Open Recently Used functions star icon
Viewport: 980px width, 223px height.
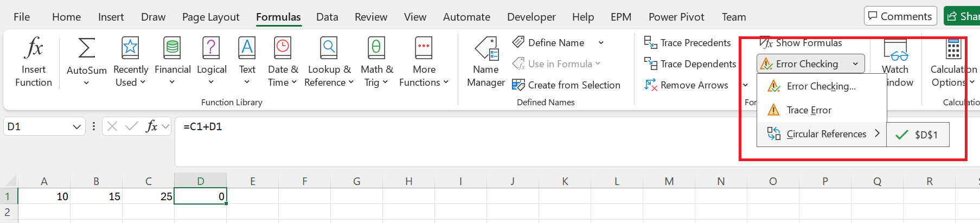tap(130, 48)
